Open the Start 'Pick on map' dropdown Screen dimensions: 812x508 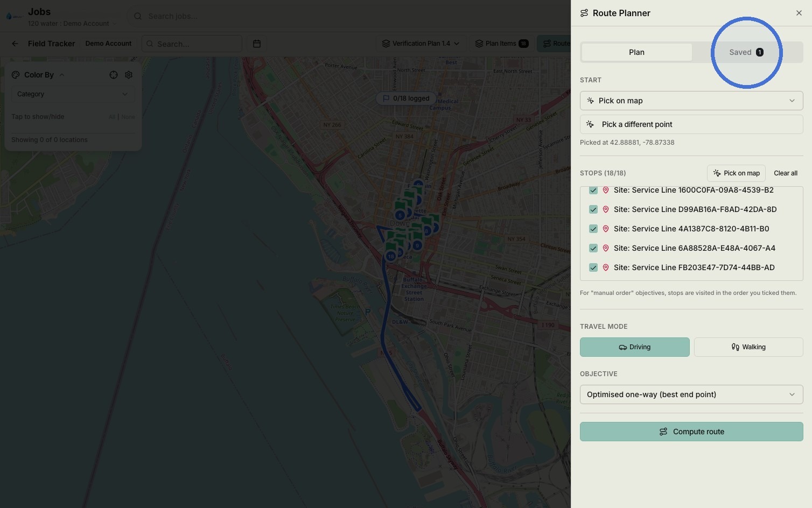point(691,101)
